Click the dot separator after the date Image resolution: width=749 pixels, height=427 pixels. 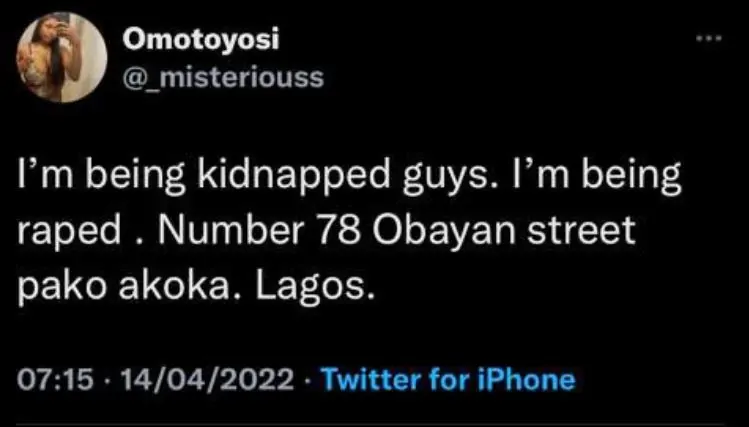306,380
